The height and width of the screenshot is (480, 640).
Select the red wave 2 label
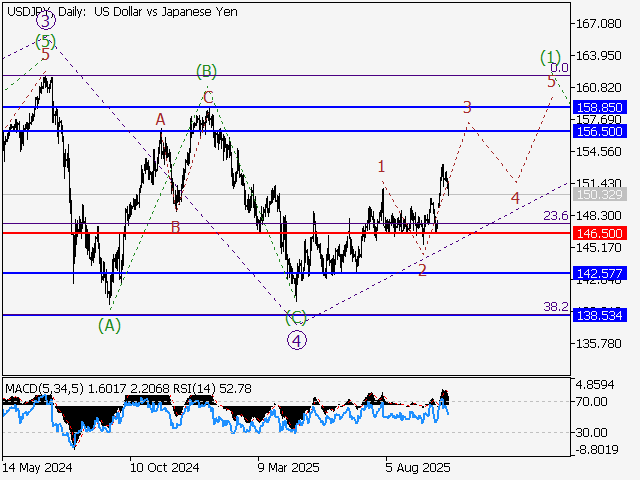422,270
